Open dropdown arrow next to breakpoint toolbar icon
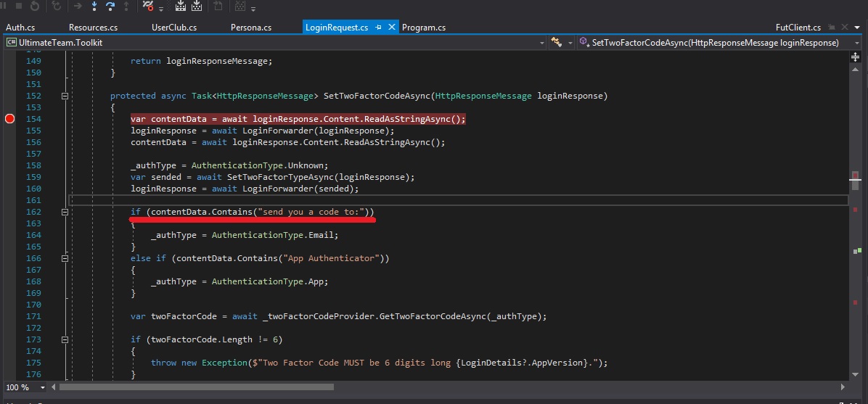868x404 pixels. [161, 9]
